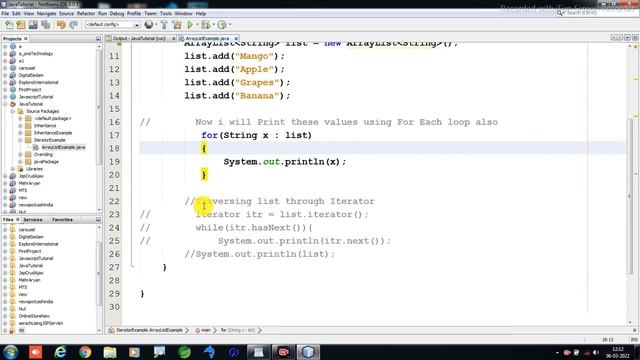This screenshot has height=360, width=640.
Task: Click the Build Project hammer icon
Action: (x=164, y=25)
